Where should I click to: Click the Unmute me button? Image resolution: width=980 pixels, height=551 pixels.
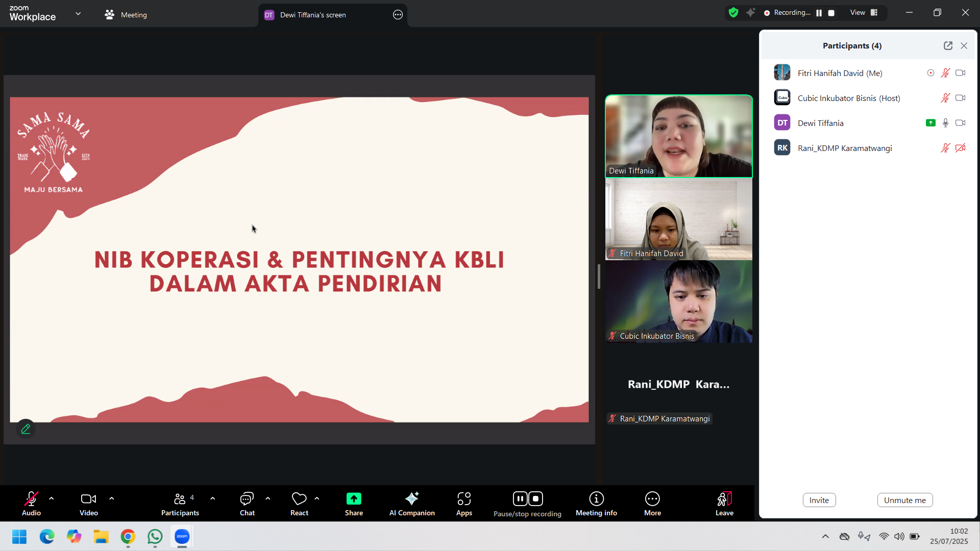point(905,500)
